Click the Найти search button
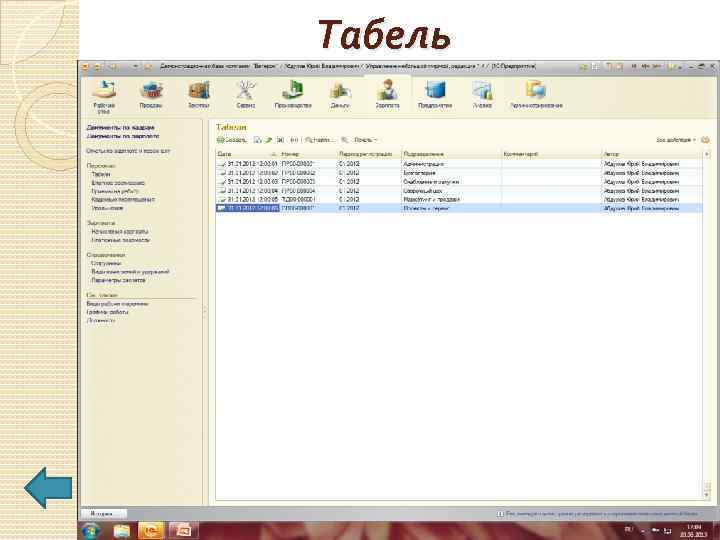The image size is (720, 540). (x=320, y=140)
